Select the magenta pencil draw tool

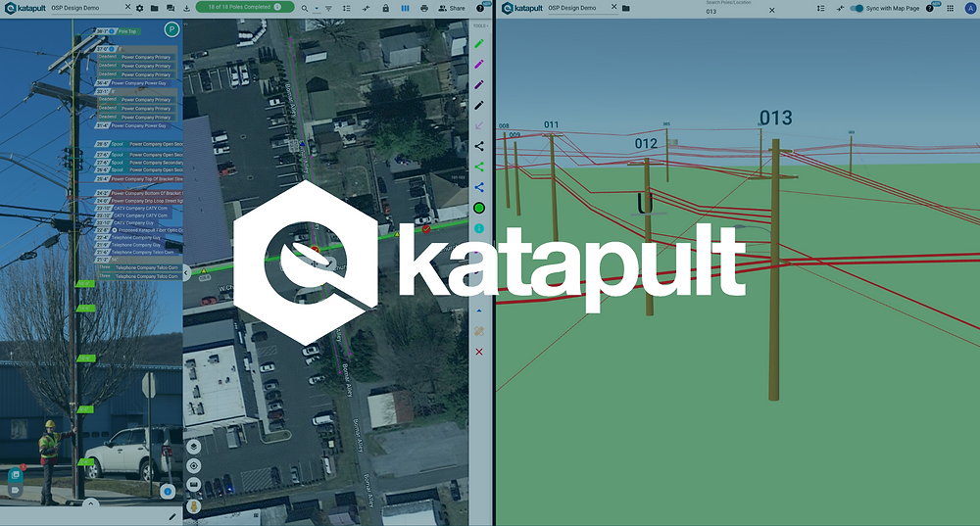479,65
